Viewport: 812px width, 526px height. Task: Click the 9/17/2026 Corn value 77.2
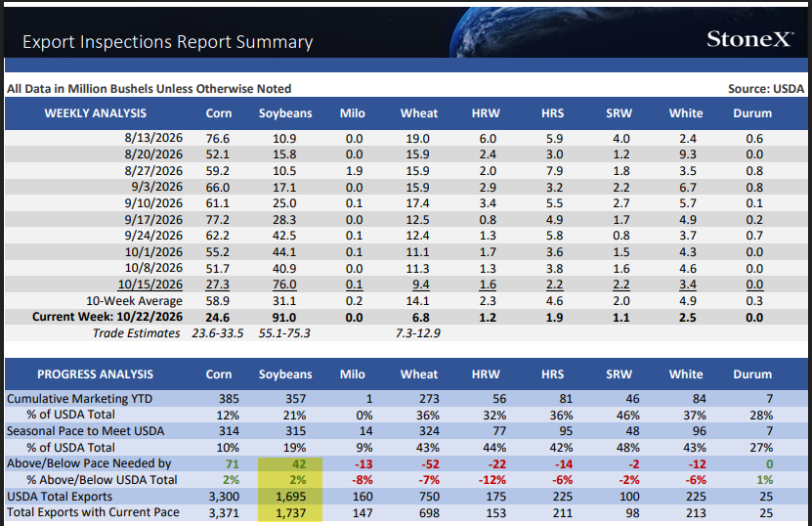(x=218, y=220)
